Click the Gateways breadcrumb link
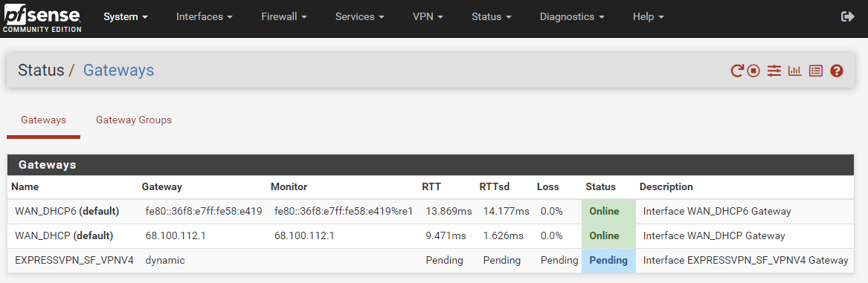The image size is (868, 283). click(x=118, y=71)
